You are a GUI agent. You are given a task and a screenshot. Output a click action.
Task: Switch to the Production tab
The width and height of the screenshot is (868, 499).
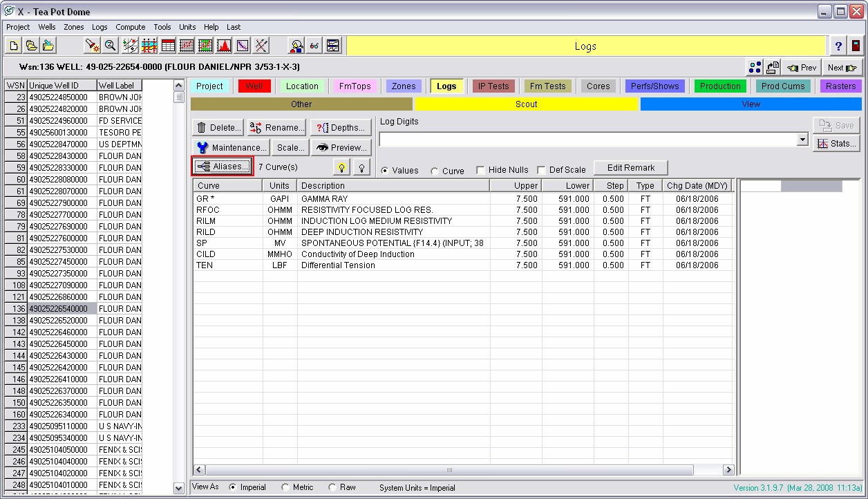click(x=720, y=86)
